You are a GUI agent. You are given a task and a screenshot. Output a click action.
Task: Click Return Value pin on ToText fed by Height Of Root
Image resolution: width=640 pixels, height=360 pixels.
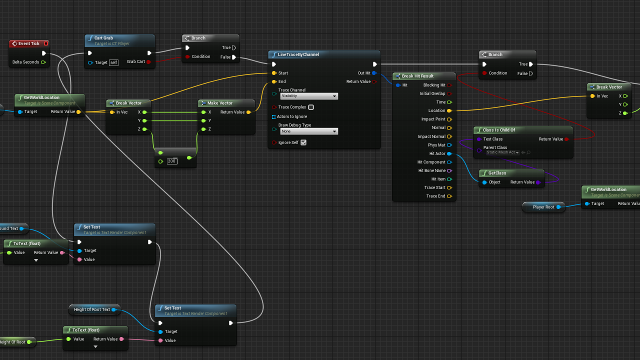pyautogui.click(x=122, y=339)
